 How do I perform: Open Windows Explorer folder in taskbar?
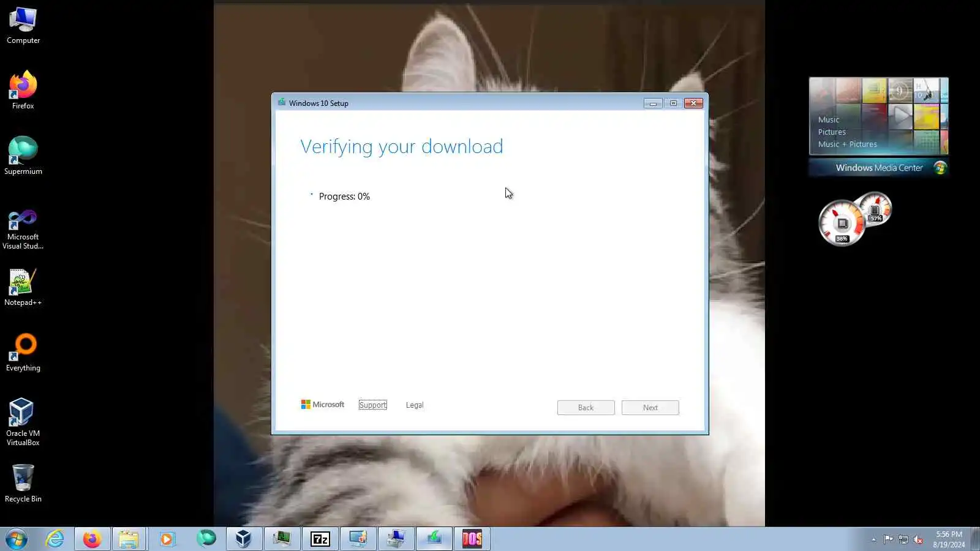click(129, 539)
